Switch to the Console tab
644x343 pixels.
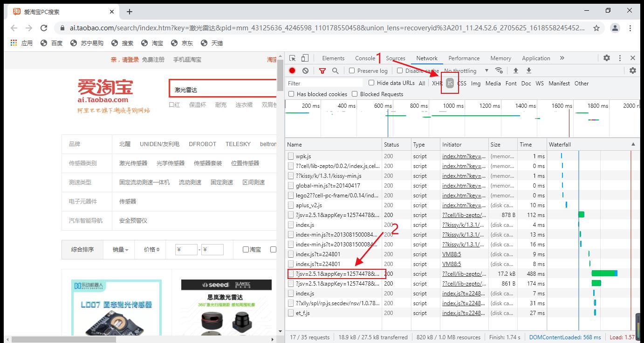click(x=365, y=58)
